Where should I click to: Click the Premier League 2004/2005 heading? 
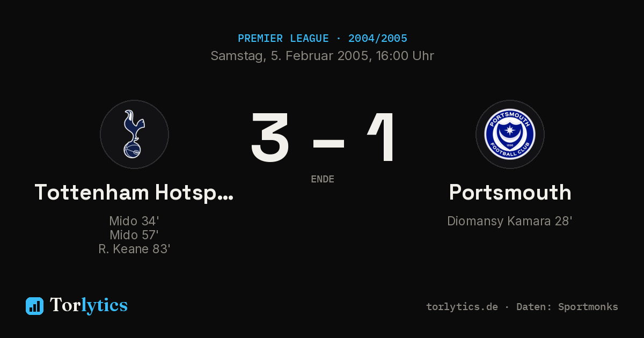tap(323, 39)
